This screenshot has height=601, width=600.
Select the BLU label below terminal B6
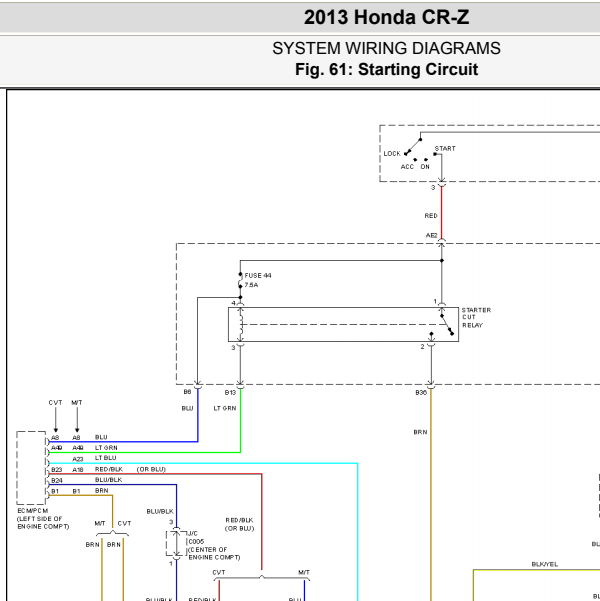point(187,408)
